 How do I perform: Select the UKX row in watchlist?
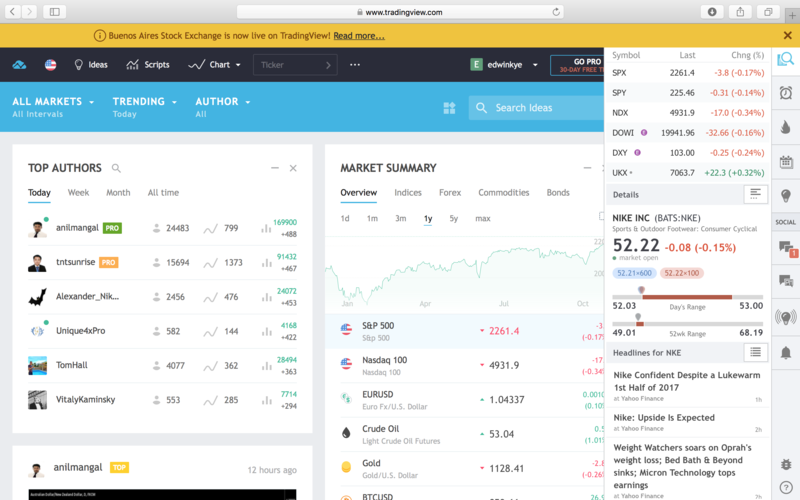pyautogui.click(x=688, y=172)
